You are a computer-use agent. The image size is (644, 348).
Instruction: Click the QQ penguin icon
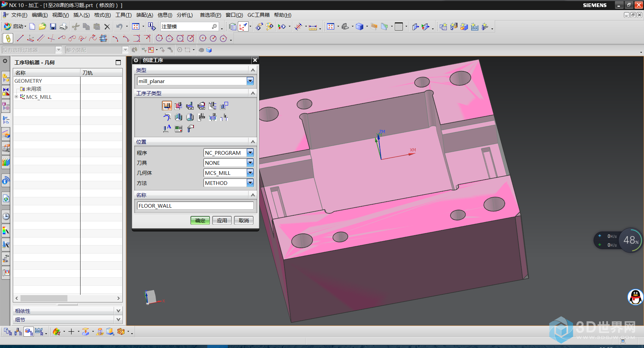tap(635, 297)
